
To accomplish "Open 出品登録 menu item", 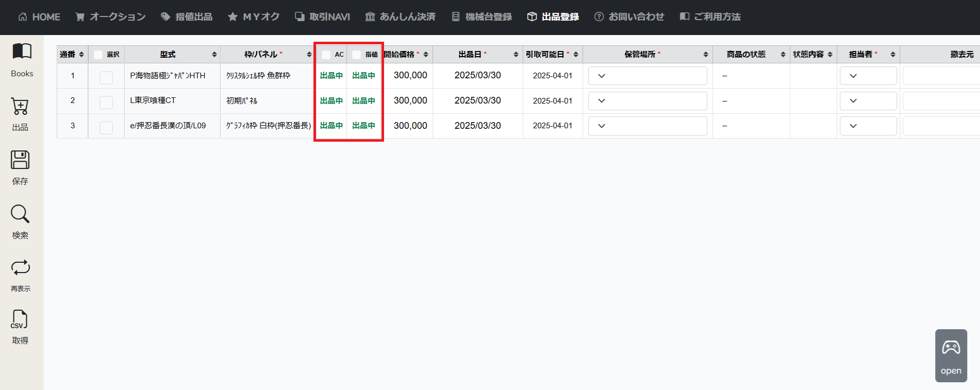I will [553, 17].
